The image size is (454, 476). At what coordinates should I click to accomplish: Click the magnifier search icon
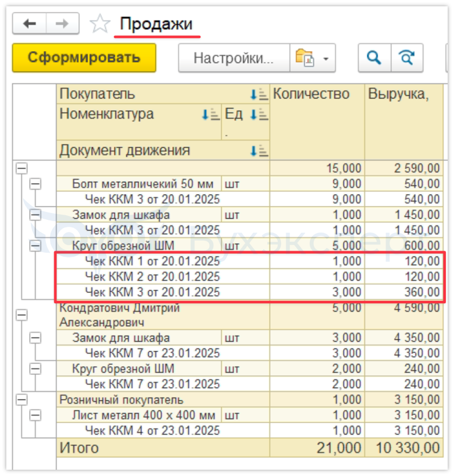[x=374, y=57]
